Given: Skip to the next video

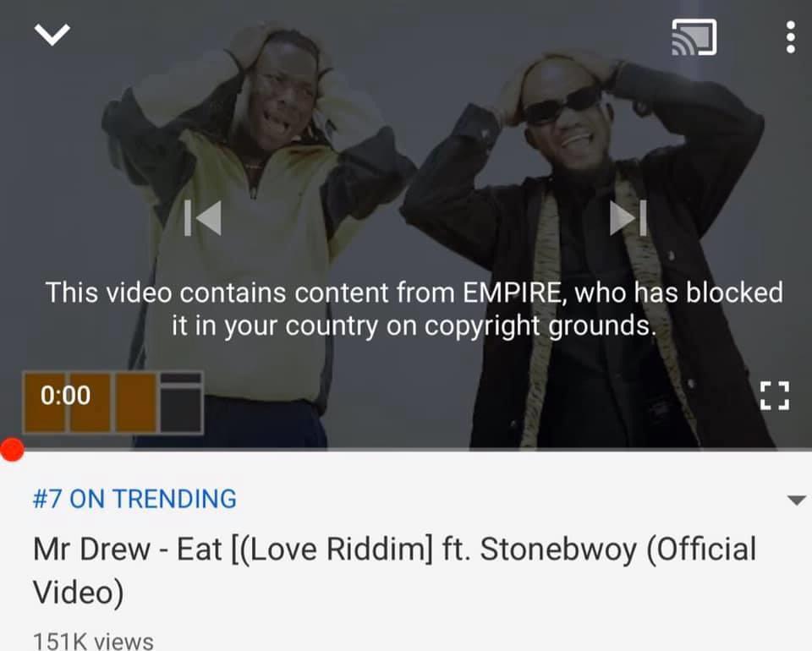Looking at the screenshot, I should 628,218.
